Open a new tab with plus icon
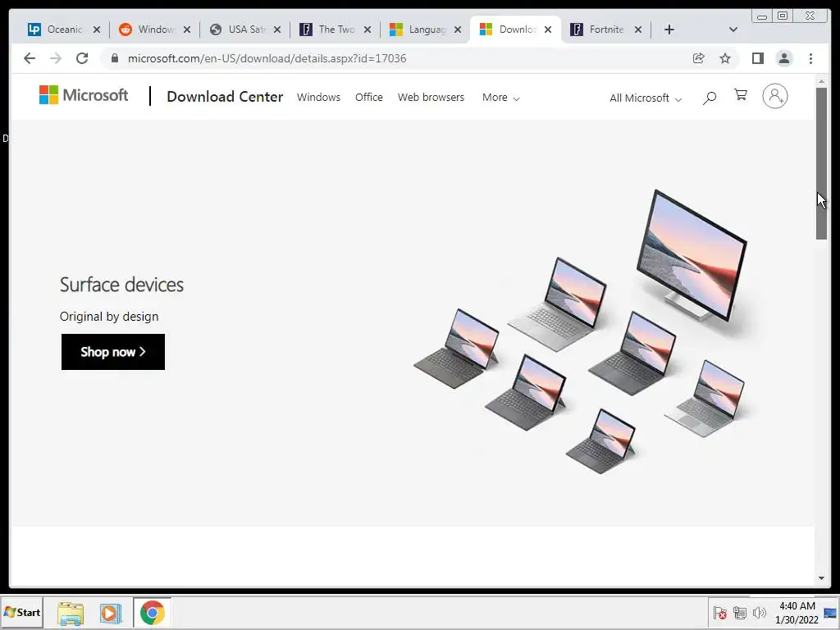The image size is (840, 630). click(669, 30)
